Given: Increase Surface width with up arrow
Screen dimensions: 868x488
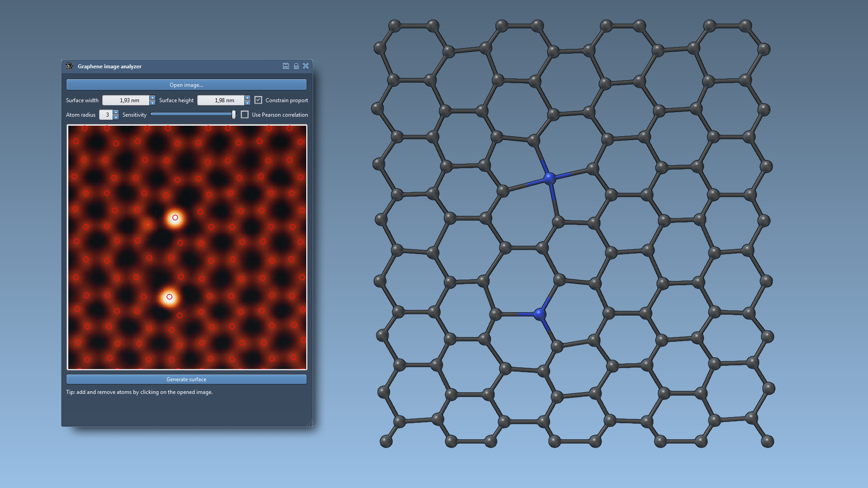Looking at the screenshot, I should pyautogui.click(x=152, y=98).
